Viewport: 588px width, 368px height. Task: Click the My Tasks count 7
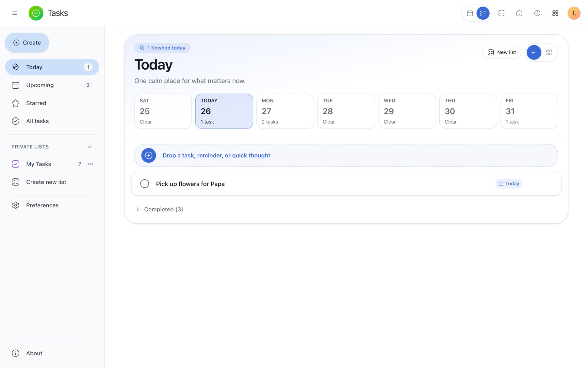[x=80, y=164]
